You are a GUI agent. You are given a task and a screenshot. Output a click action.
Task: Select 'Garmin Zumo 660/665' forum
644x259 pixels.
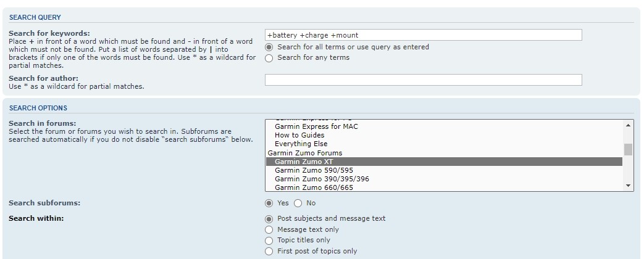[x=444, y=187]
